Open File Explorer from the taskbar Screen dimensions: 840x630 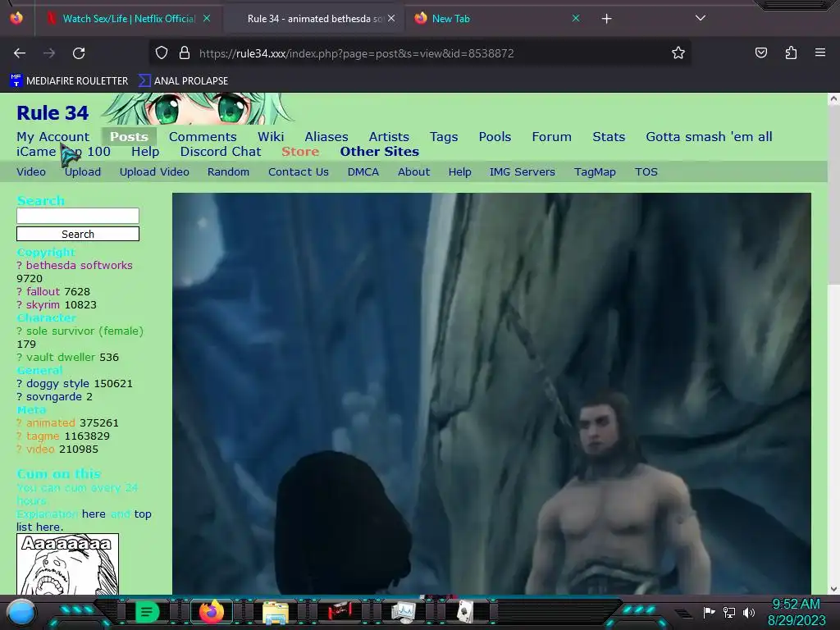(x=276, y=612)
